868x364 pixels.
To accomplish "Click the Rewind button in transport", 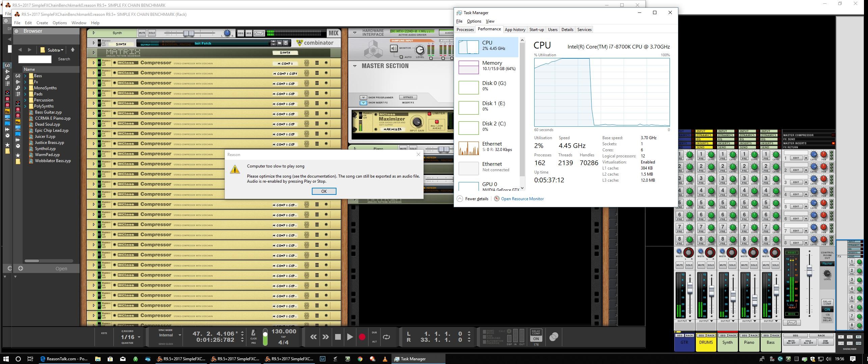I will click(x=314, y=337).
